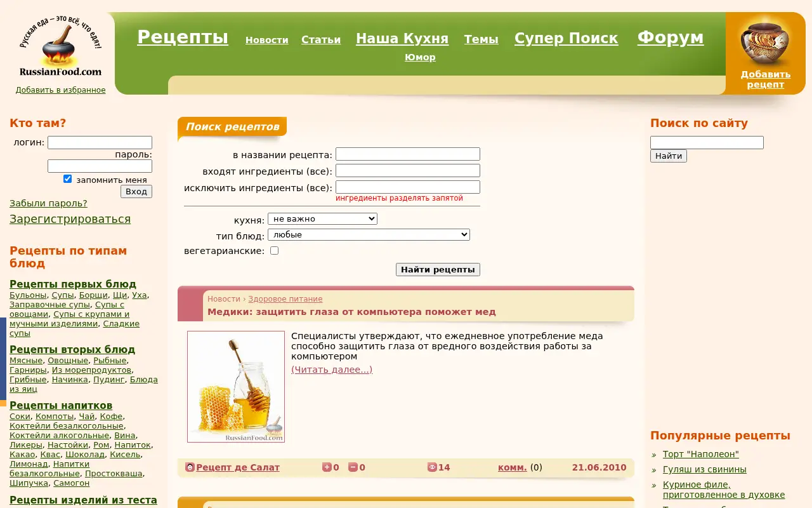Image resolution: width=812 pixels, height=508 pixels.
Task: Go to the Новости section
Action: pos(267,40)
